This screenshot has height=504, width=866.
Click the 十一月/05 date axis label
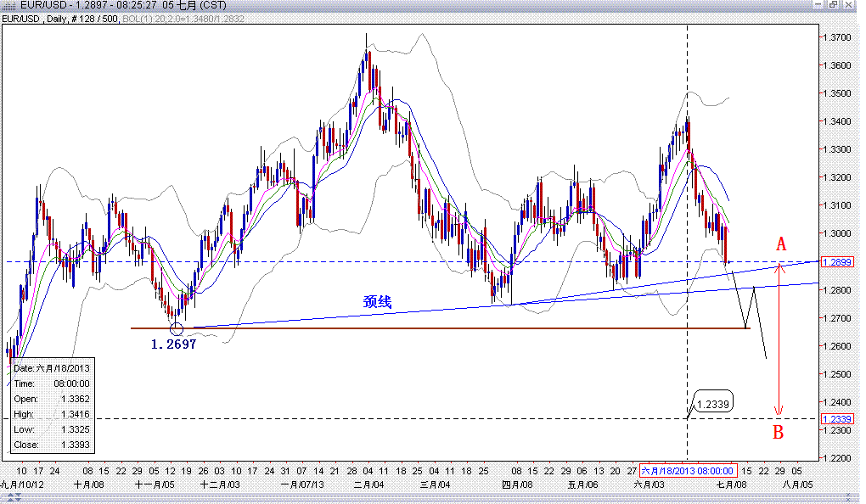[x=154, y=484]
